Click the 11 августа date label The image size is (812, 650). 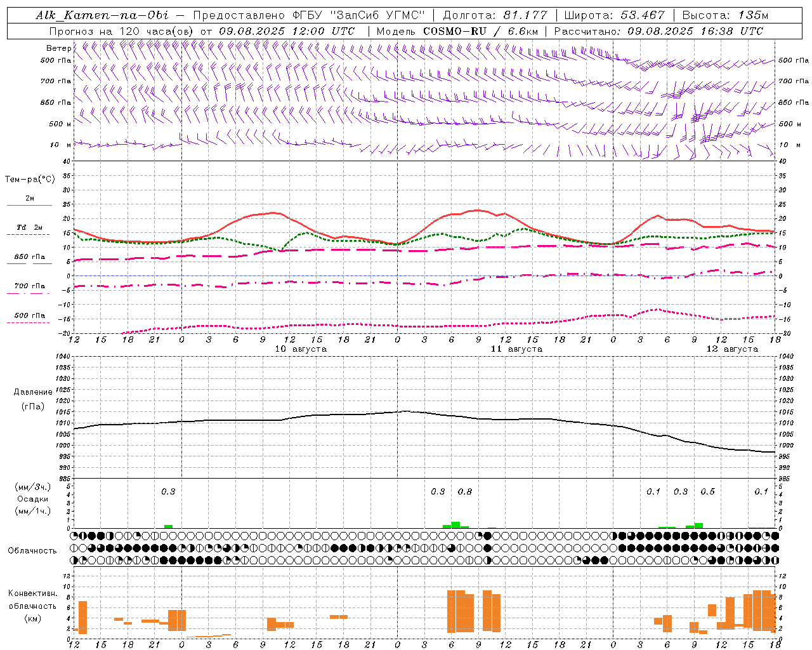pyautogui.click(x=516, y=349)
